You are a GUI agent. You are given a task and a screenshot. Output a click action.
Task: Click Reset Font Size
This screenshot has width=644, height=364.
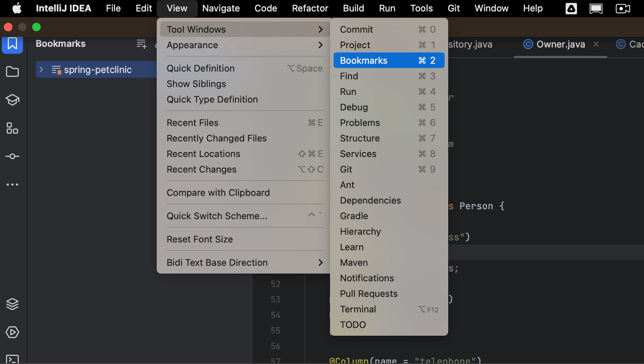pos(199,239)
